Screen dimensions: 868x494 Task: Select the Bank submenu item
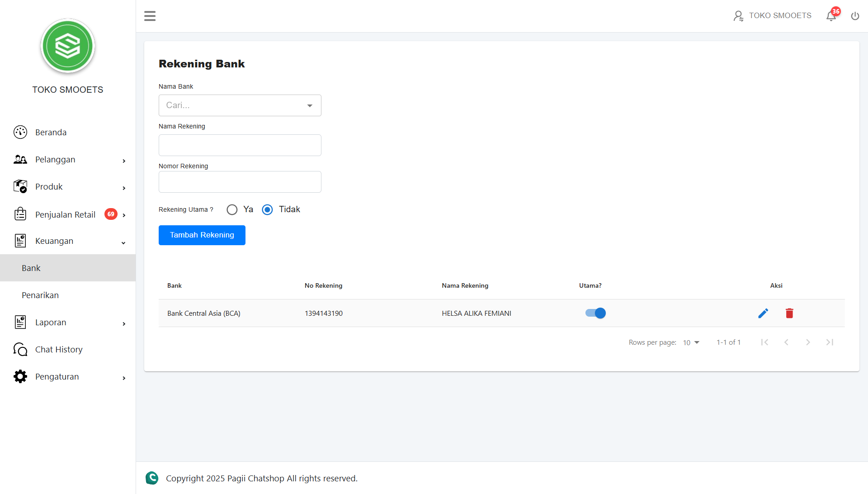(31, 268)
